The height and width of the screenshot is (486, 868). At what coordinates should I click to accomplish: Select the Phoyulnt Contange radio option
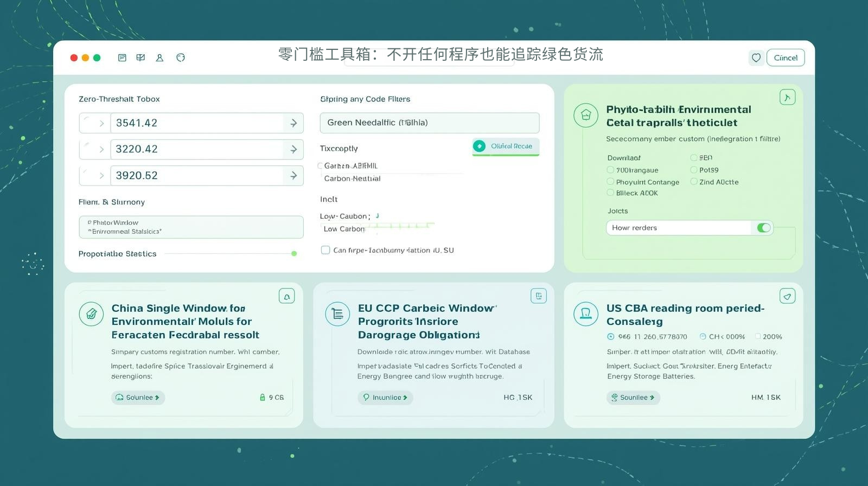click(x=610, y=182)
